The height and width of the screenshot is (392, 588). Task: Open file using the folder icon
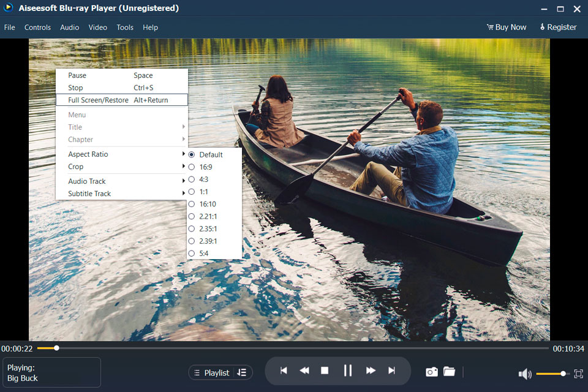pyautogui.click(x=449, y=371)
